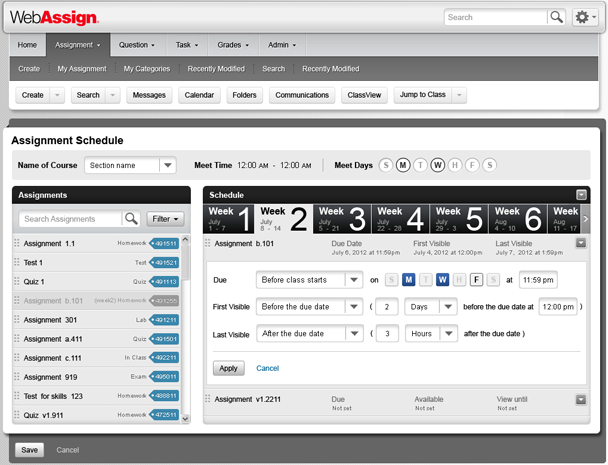Expand the Filter dropdown
This screenshot has width=608, height=465.
tap(167, 219)
